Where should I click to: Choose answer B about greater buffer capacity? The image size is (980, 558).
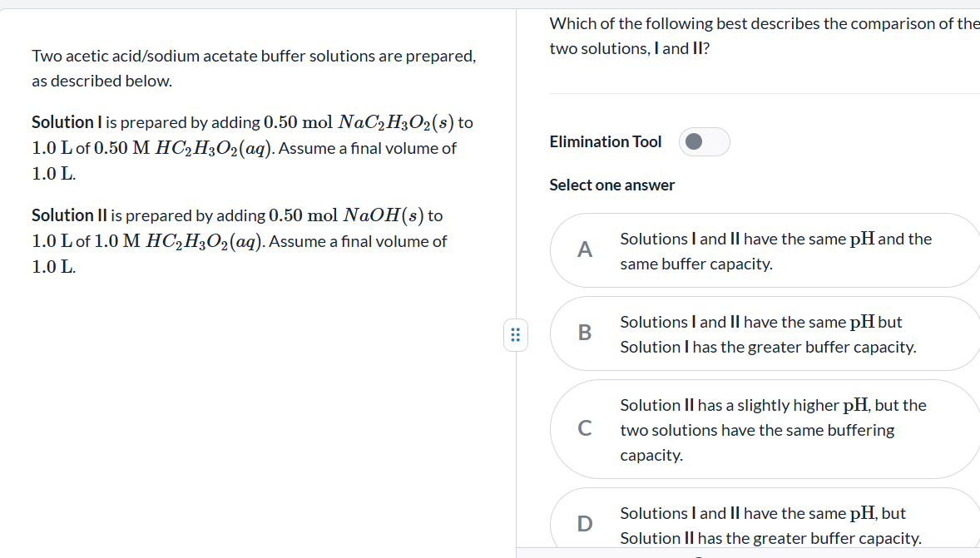[765, 333]
